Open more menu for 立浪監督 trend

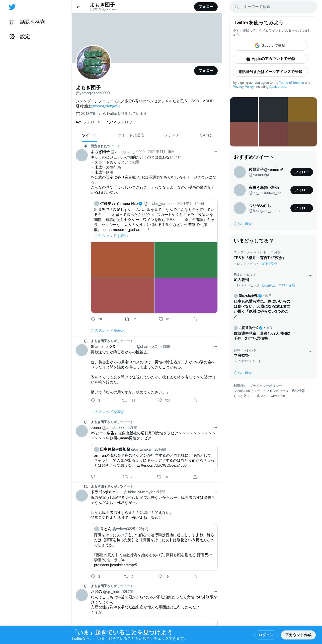pyautogui.click(x=310, y=351)
